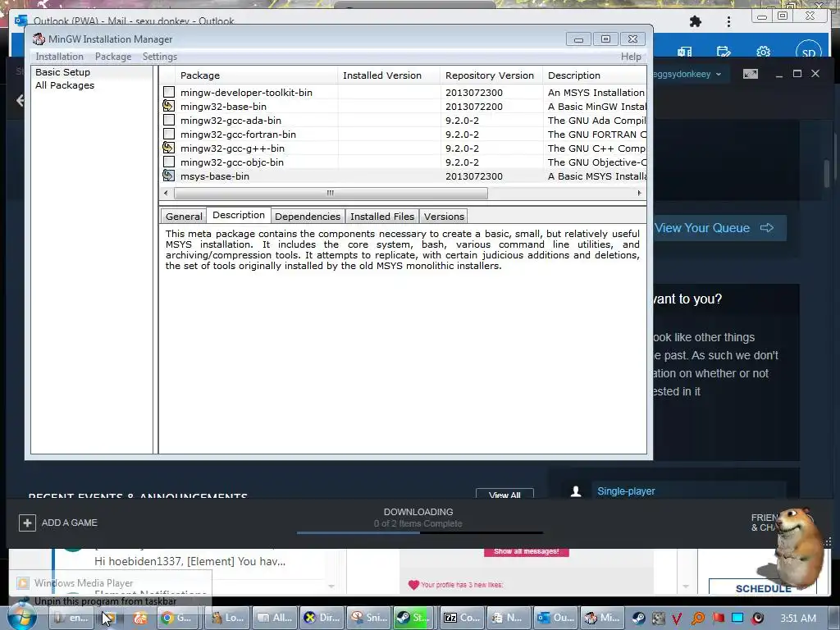Open the Outlook taskbar button
Screen dimensions: 840x630
click(x=555, y=618)
